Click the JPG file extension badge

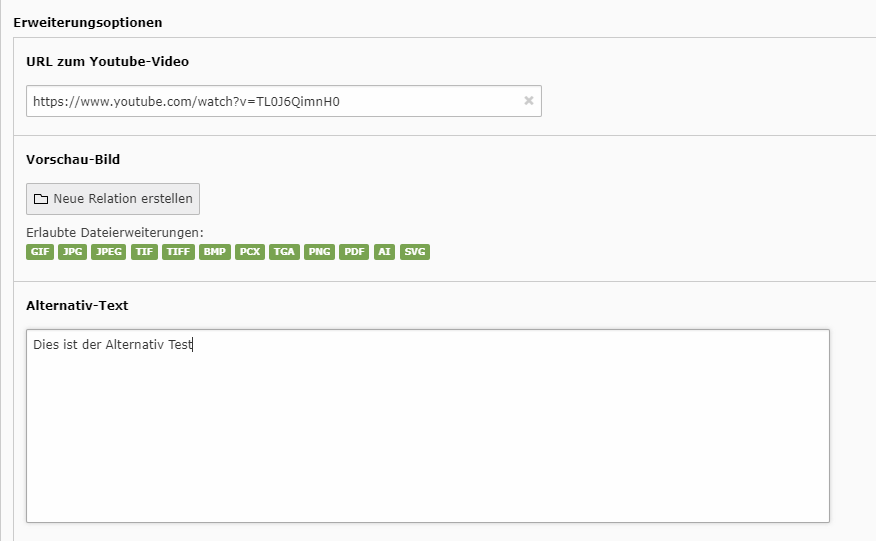73,251
